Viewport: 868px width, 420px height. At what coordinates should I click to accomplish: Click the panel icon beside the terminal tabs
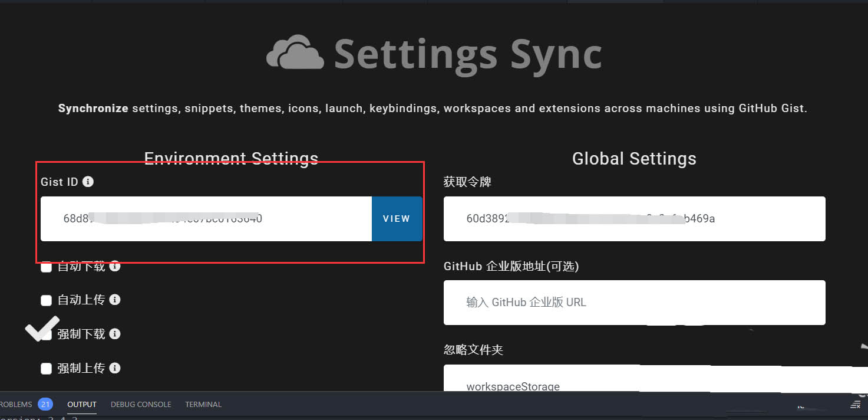coord(855,405)
